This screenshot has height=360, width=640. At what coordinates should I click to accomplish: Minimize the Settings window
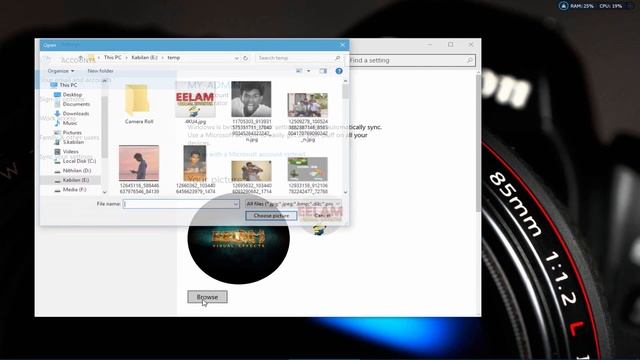[x=430, y=44]
